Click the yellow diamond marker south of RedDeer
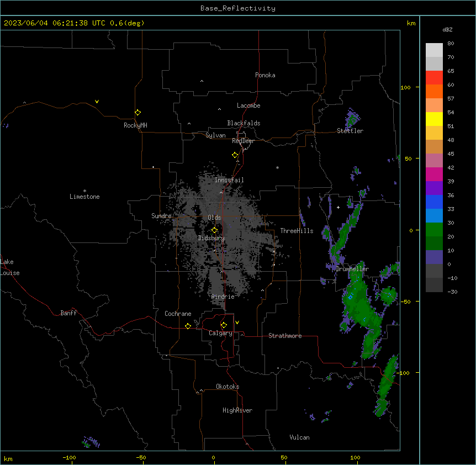Viewport: 476px width, 465px height. 235,155
